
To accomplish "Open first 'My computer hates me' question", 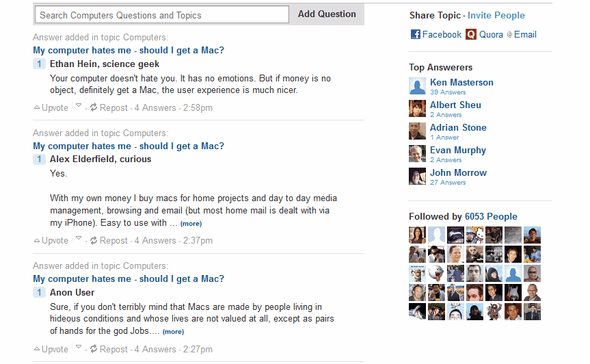I will click(x=128, y=50).
